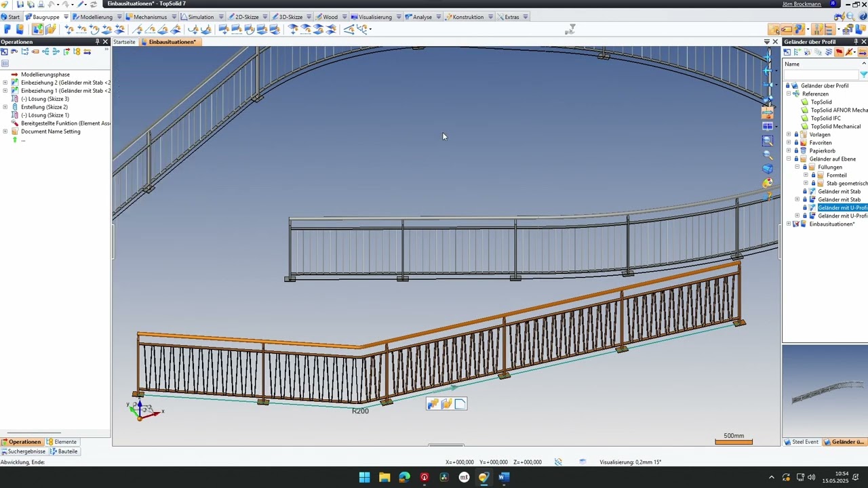
Task: Open the Bauteile panel tab
Action: click(64, 451)
